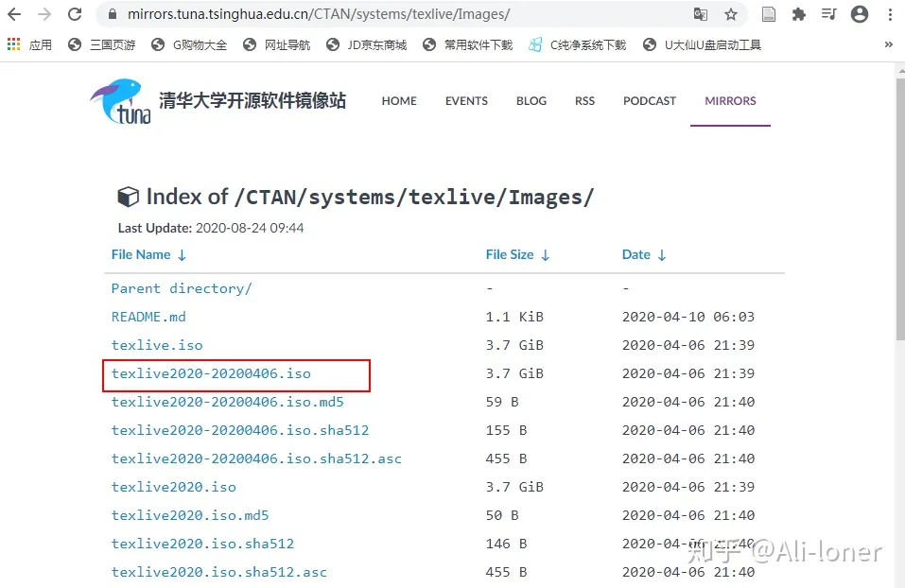Open the EVENTS nav item
The height and width of the screenshot is (588, 905).
466,100
